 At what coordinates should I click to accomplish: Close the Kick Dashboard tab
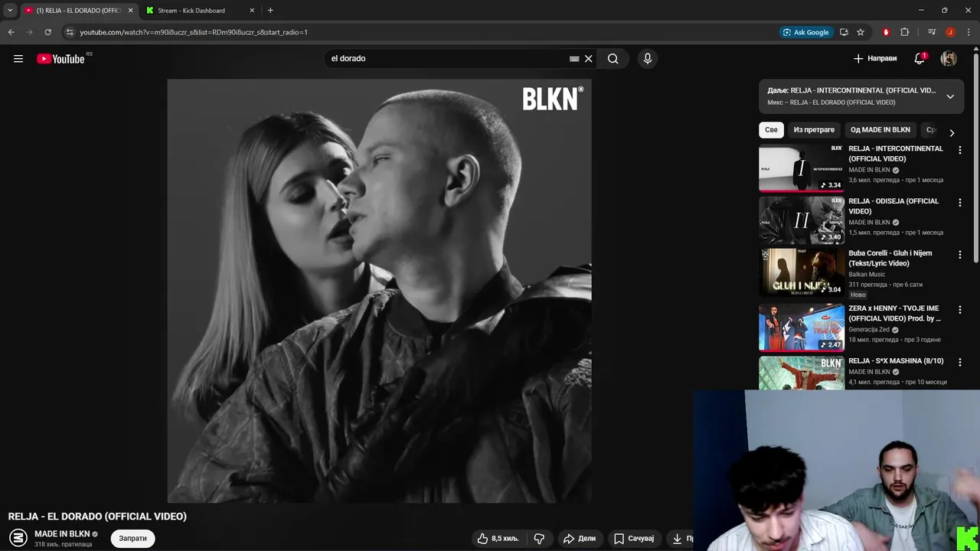pyautogui.click(x=252, y=11)
